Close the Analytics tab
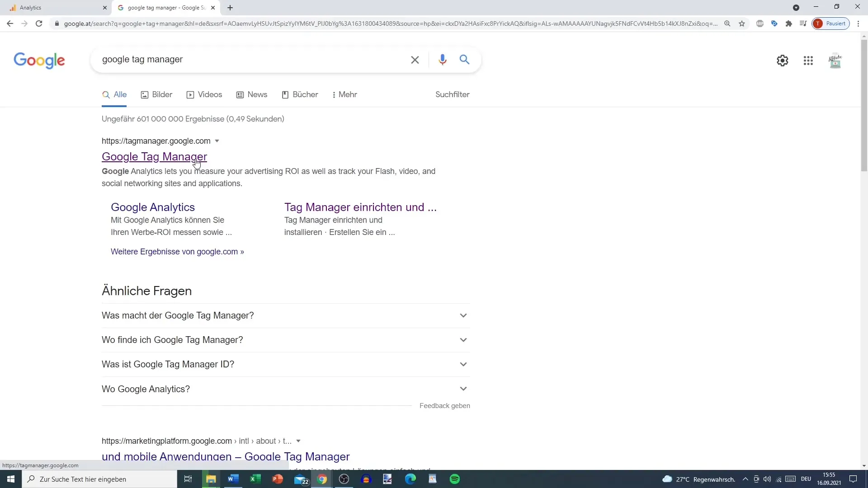The image size is (868, 488). coord(105,8)
